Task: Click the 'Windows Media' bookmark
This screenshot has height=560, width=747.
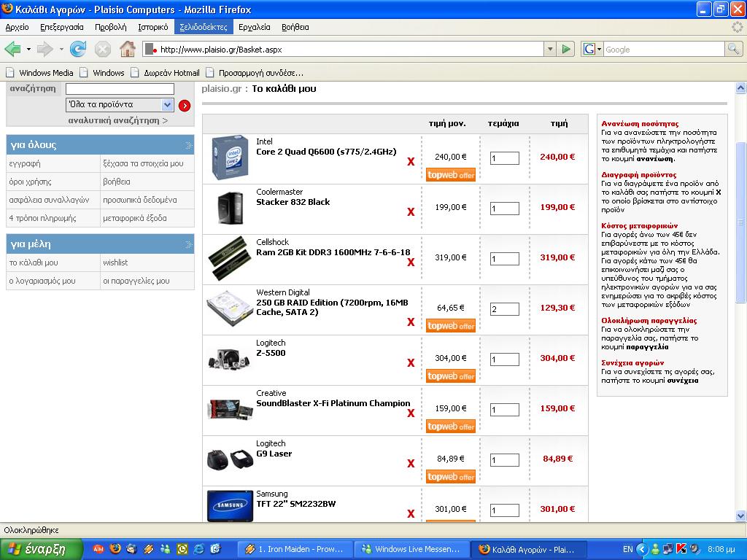Action: pos(40,73)
